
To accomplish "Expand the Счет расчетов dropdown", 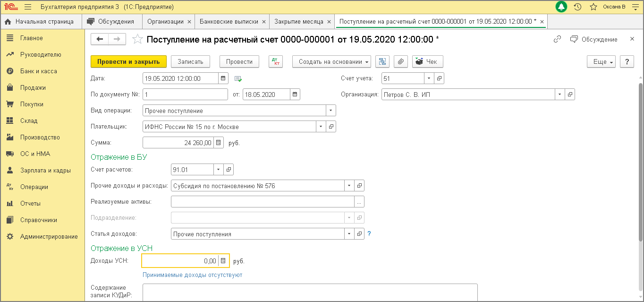I will [x=219, y=169].
